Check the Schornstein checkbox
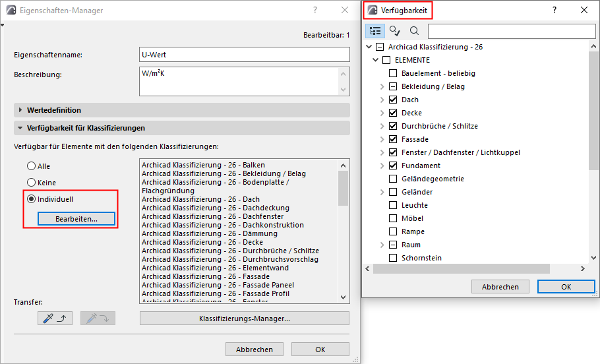 click(393, 258)
